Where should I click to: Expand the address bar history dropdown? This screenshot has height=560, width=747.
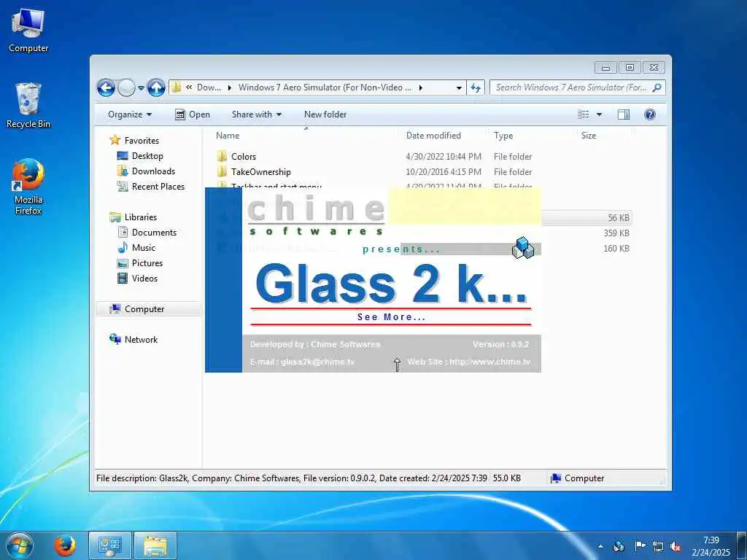pyautogui.click(x=459, y=87)
